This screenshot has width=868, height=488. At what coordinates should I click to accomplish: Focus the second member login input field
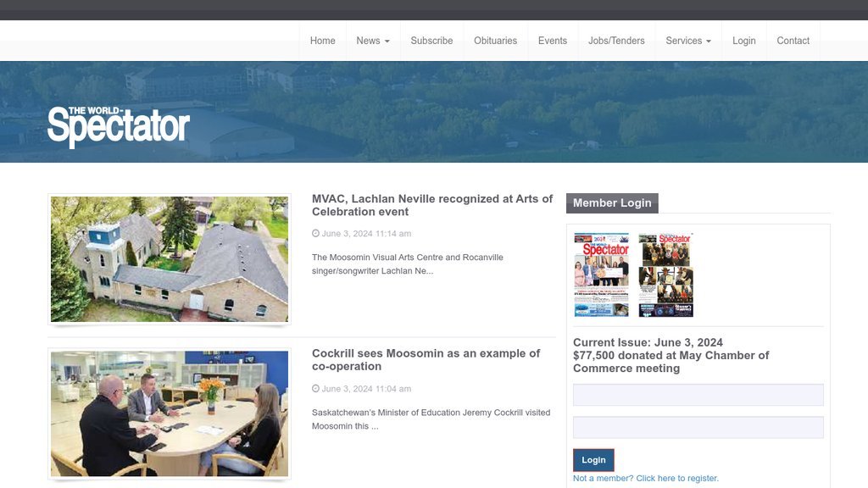[x=698, y=427]
